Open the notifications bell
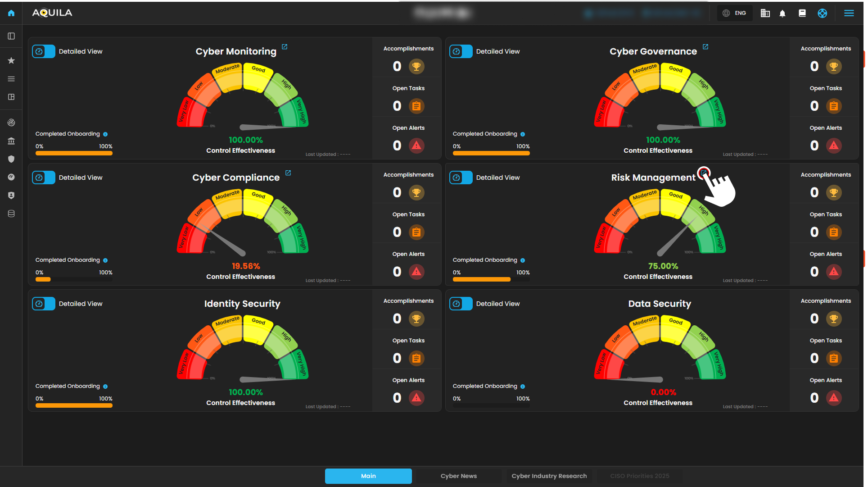Image resolution: width=868 pixels, height=487 pixels. coord(782,14)
